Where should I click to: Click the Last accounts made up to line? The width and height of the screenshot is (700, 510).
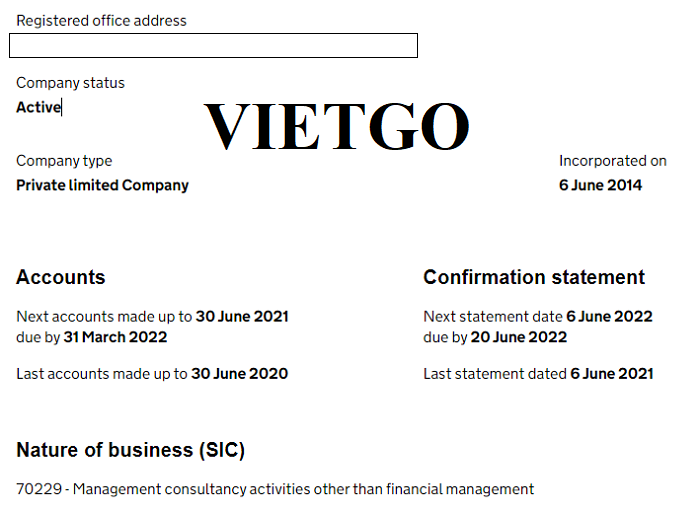click(152, 374)
